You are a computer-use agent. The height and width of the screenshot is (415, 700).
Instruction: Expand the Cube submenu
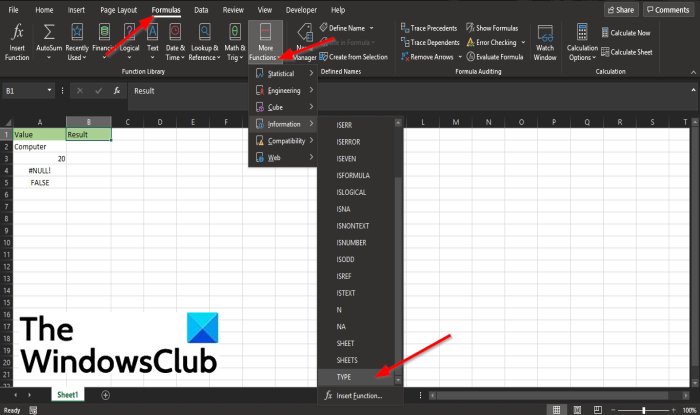point(283,107)
